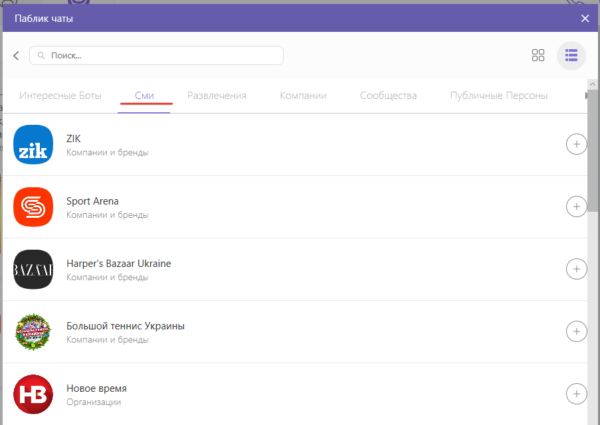Select the list view layout icon
The image size is (600, 425).
571,55
